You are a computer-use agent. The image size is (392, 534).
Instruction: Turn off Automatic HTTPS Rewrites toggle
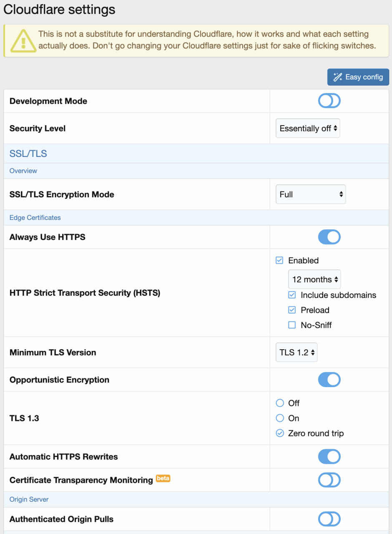(329, 456)
